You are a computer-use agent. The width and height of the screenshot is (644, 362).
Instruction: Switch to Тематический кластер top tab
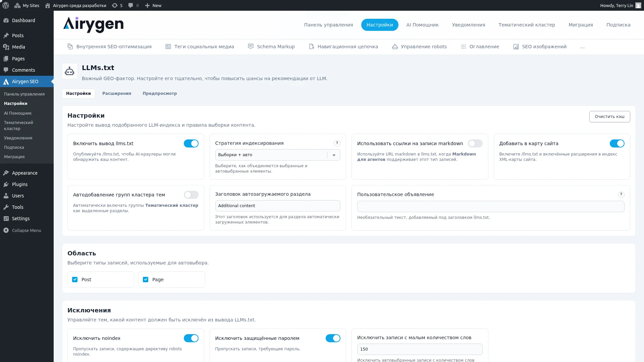click(x=527, y=25)
